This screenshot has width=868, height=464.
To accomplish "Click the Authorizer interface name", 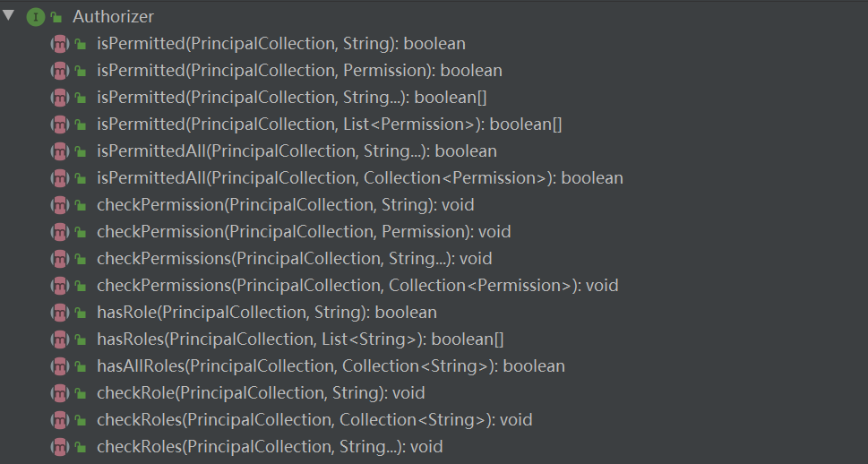I will [x=113, y=16].
